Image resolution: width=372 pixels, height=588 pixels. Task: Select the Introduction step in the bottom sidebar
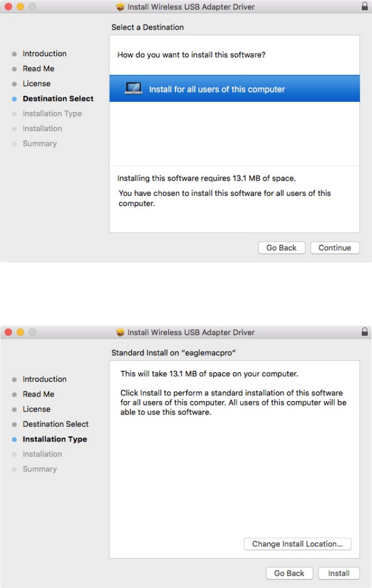[x=44, y=379]
